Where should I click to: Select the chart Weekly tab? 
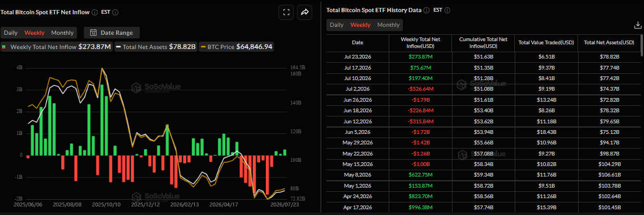coord(35,33)
